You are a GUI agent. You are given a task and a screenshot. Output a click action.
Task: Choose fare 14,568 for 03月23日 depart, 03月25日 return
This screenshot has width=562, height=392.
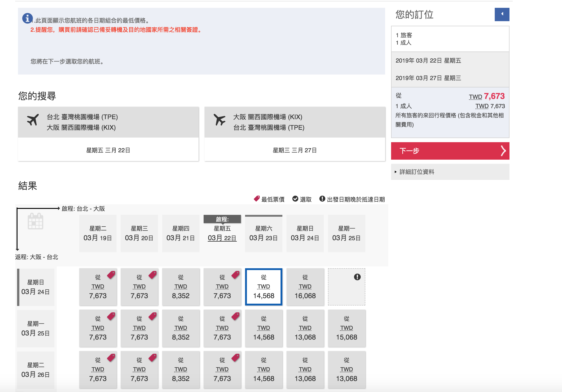click(x=263, y=329)
